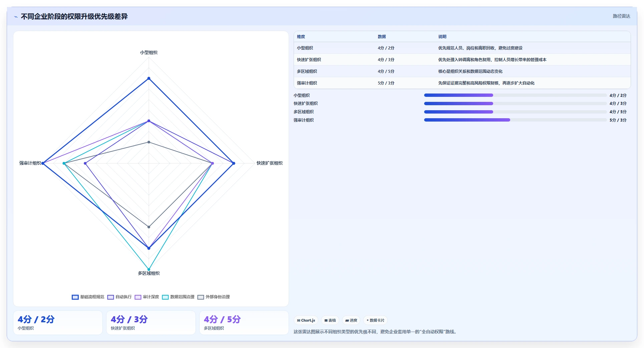Toggle the 外部身份治理 legend item
Image resolution: width=644 pixels, height=348 pixels.
click(214, 297)
